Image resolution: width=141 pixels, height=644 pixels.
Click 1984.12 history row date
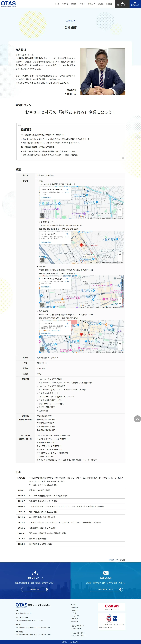(21, 478)
